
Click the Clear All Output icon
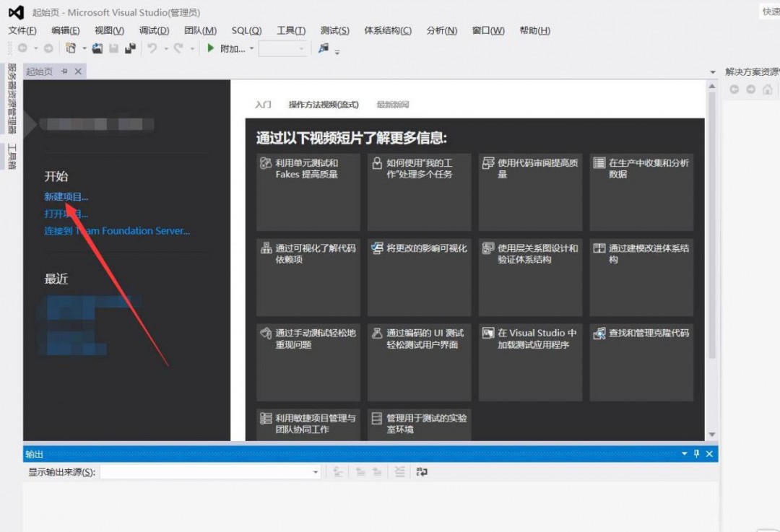point(399,471)
